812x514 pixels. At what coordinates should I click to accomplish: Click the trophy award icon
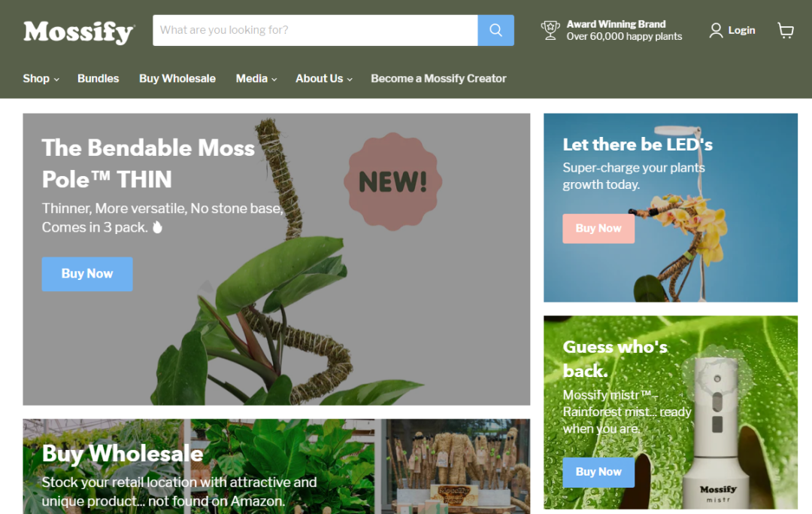pos(550,30)
